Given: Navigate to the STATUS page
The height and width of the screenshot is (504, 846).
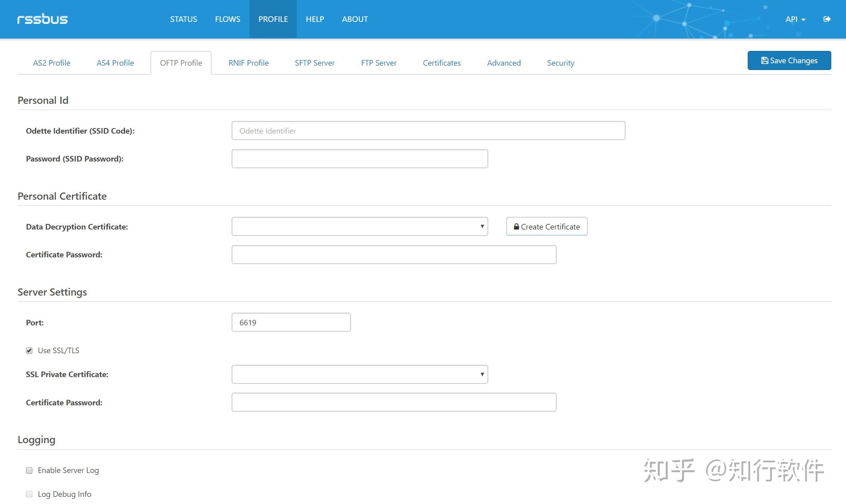Looking at the screenshot, I should [183, 19].
